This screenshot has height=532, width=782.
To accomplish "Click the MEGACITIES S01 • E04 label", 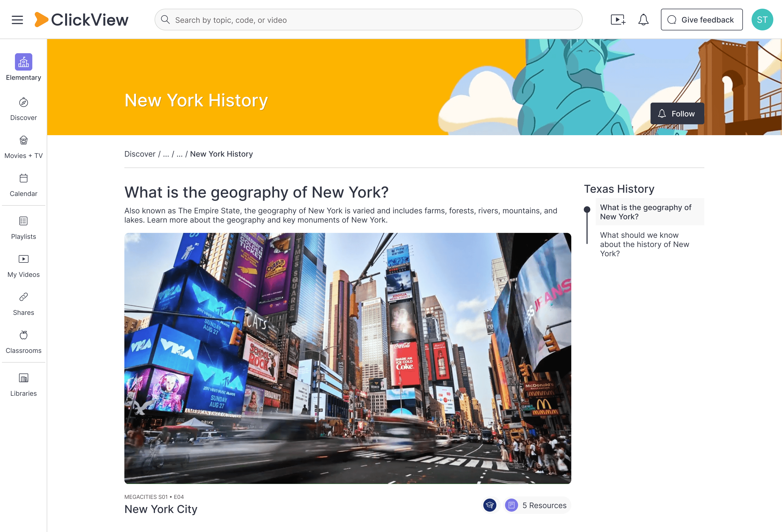I will pos(154,497).
